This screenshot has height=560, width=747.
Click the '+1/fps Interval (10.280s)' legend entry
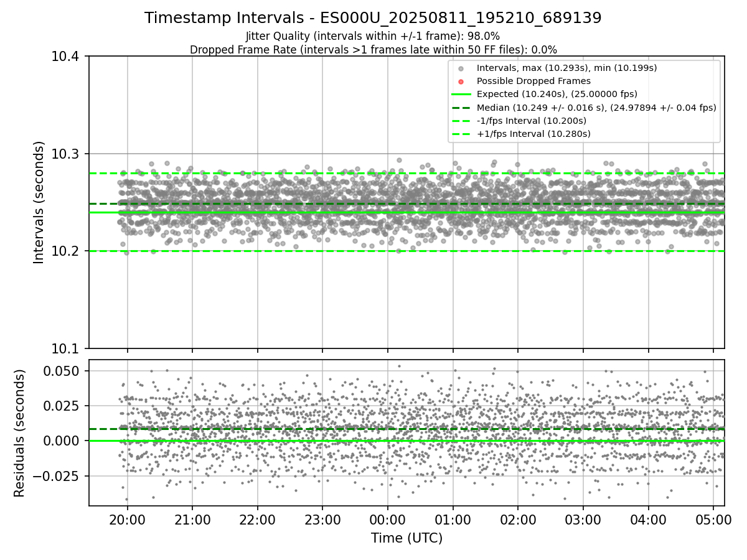(533, 134)
